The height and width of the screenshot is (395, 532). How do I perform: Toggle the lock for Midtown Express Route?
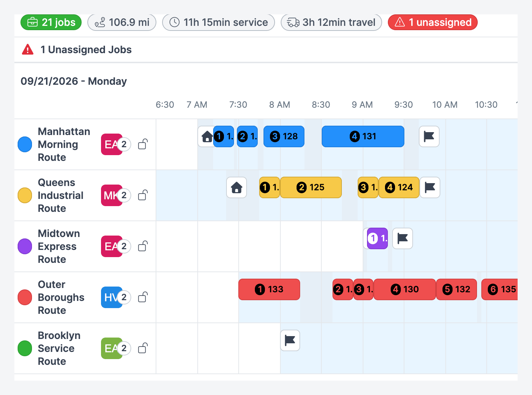pyautogui.click(x=143, y=246)
